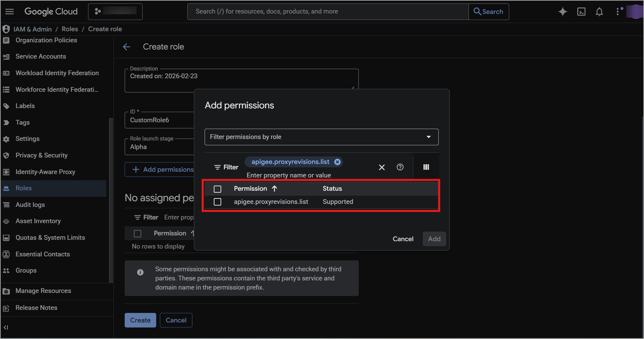Cancel the Add permissions dialog
Viewport: 644px width, 339px height.
(x=403, y=239)
